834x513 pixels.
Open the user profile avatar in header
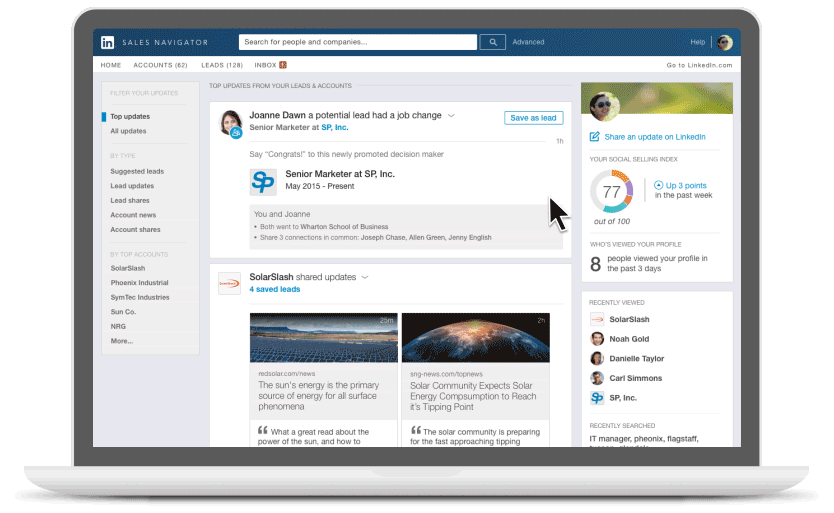coord(724,42)
